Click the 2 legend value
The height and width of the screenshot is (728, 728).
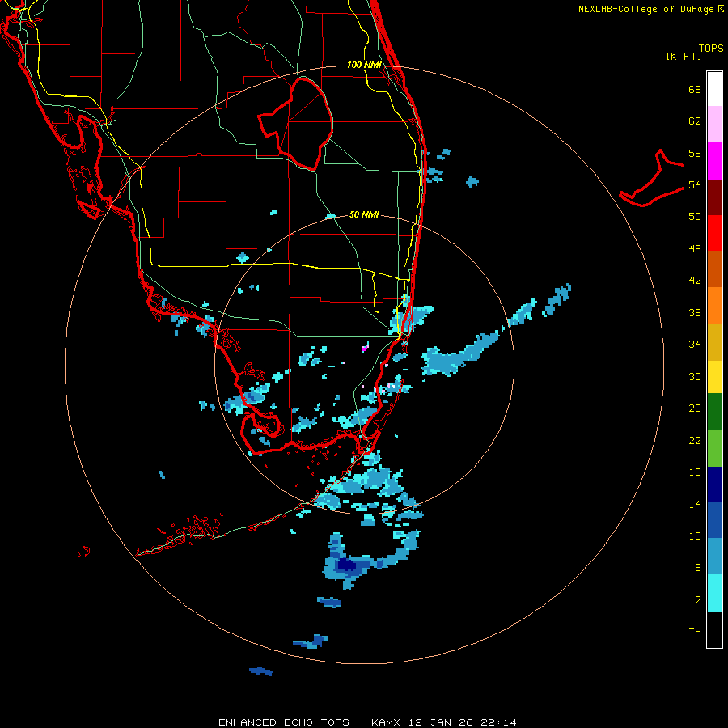coord(698,600)
